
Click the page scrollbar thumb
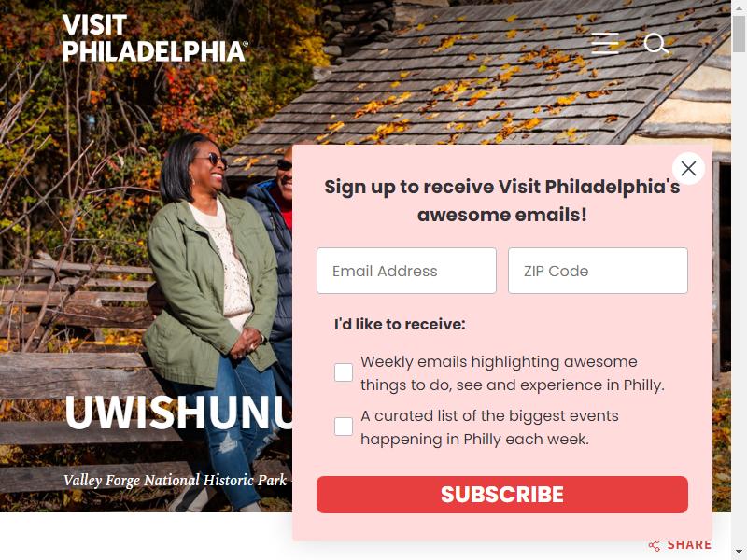point(739,34)
